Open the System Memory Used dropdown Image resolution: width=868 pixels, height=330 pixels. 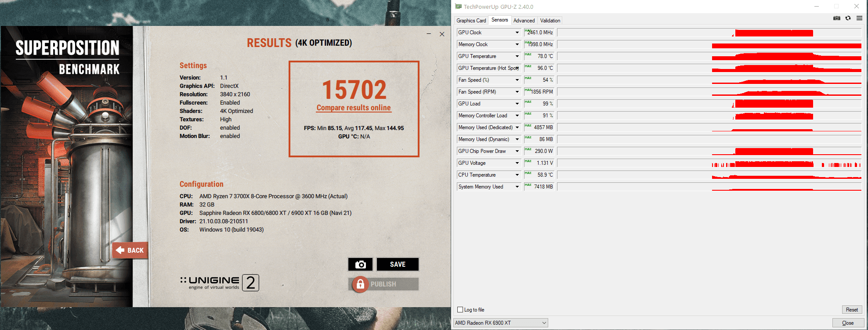pos(517,187)
